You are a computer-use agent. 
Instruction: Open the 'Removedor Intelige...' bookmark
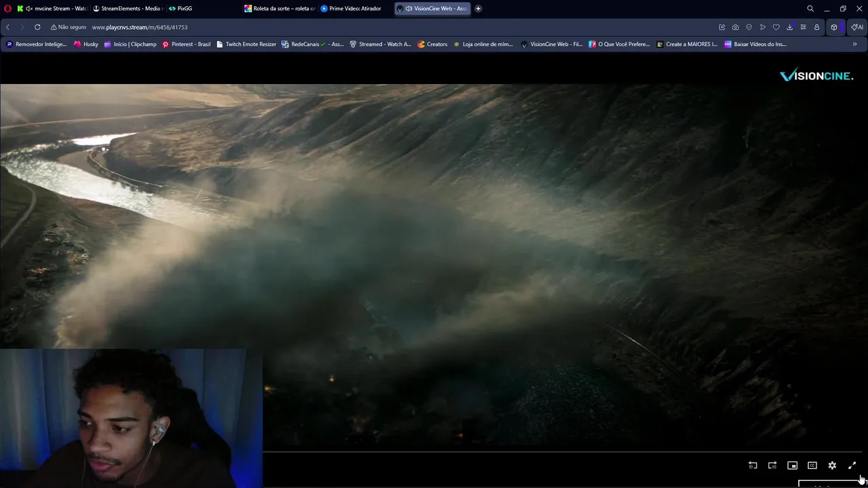37,44
